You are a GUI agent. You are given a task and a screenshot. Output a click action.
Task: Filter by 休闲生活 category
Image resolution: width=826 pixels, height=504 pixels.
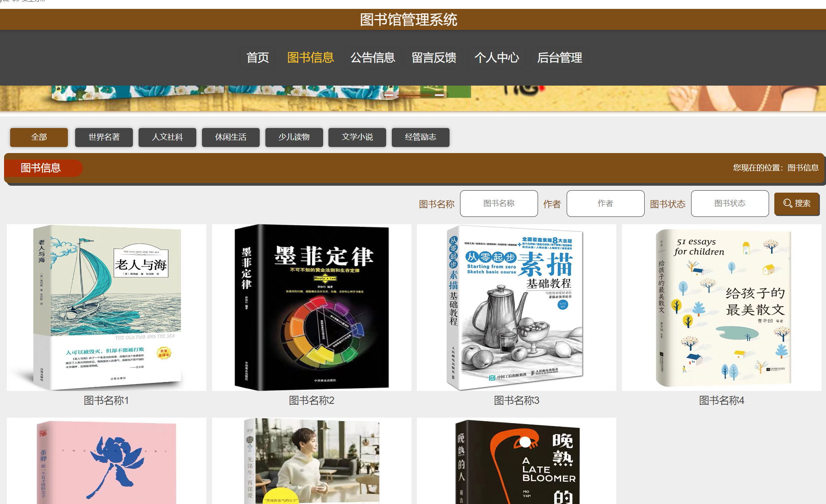click(x=230, y=137)
